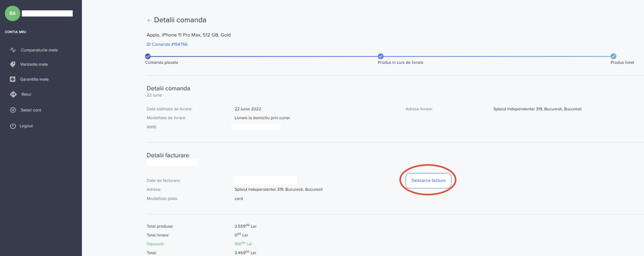The image size is (644, 256).
Task: Click the Comanda plasata progress step
Action: click(148, 56)
